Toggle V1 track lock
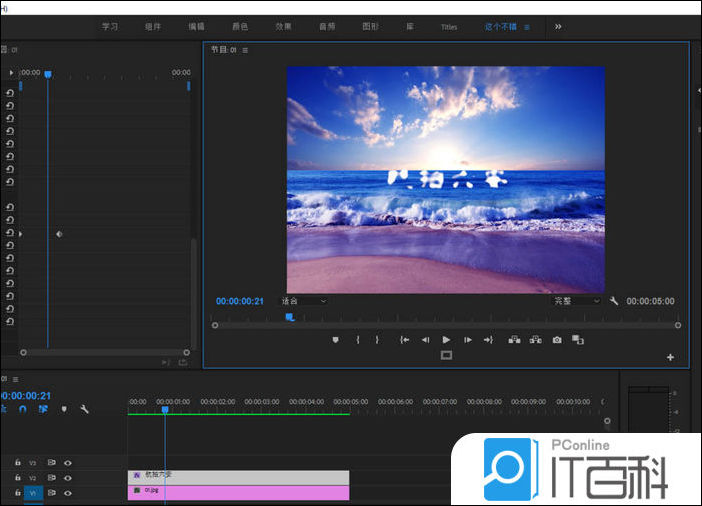This screenshot has width=702, height=506. click(x=18, y=493)
